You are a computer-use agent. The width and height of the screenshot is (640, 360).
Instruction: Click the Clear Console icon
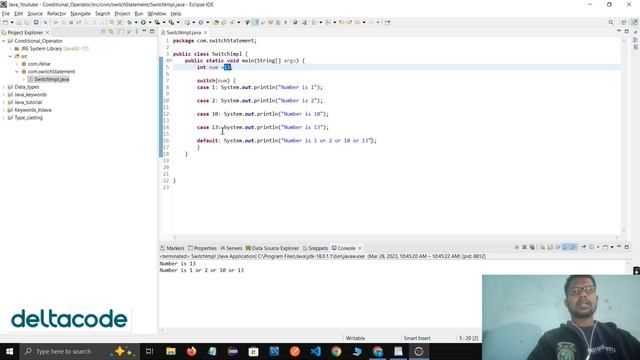[x=542, y=247]
